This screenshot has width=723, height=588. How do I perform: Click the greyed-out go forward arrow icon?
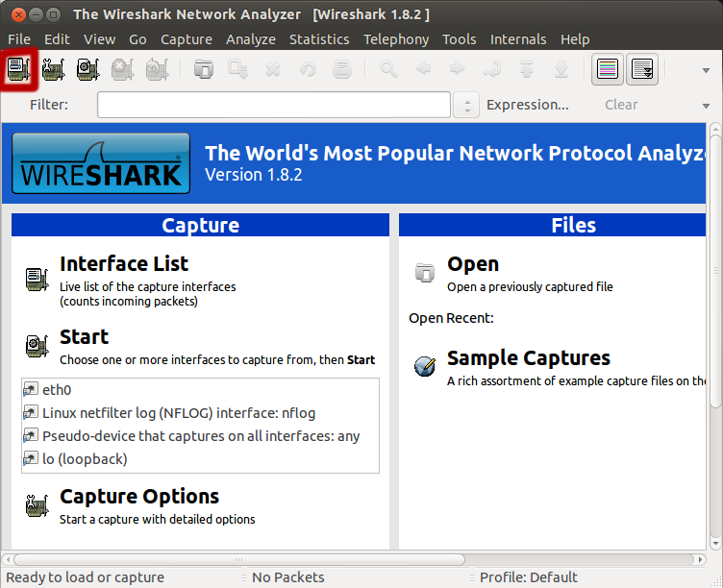coord(458,69)
